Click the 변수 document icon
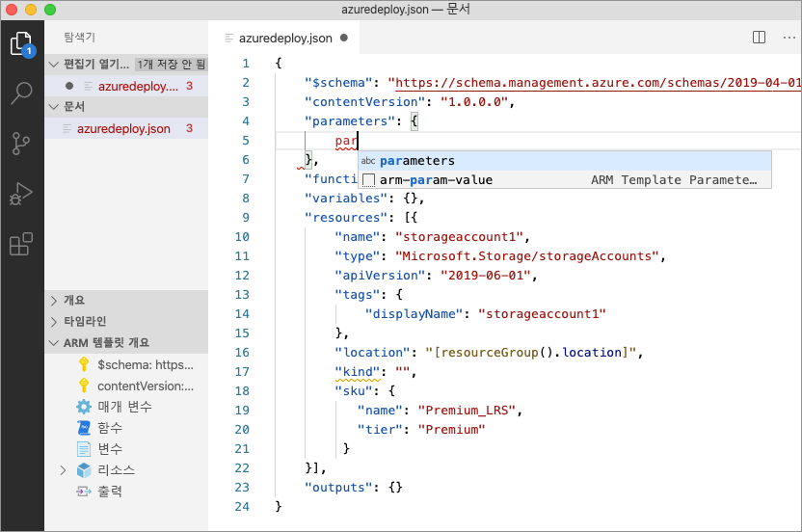 [84, 448]
